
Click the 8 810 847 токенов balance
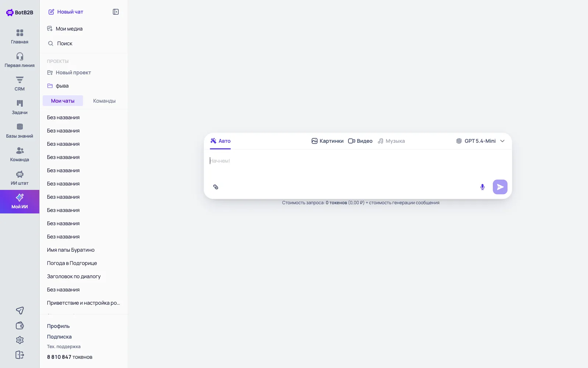point(70,357)
